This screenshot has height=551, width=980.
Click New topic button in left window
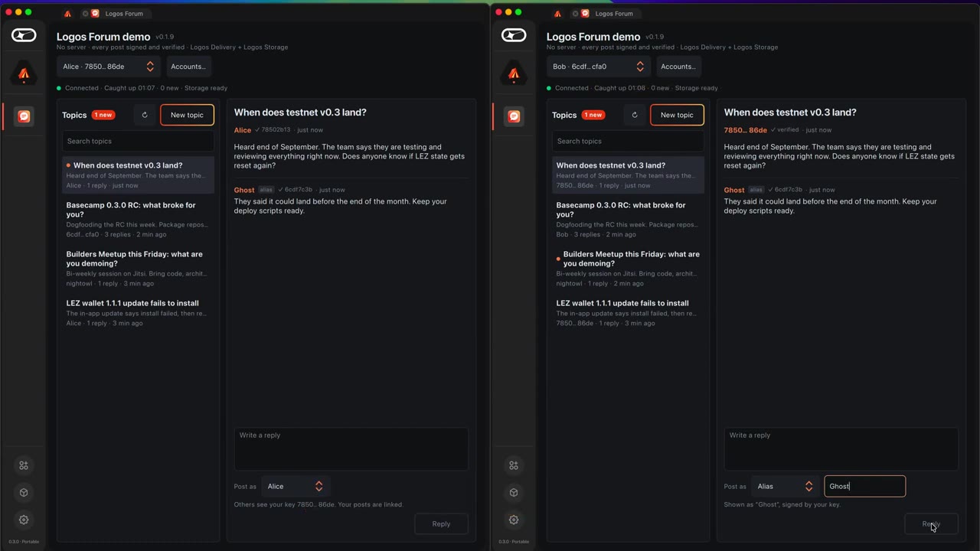point(187,115)
